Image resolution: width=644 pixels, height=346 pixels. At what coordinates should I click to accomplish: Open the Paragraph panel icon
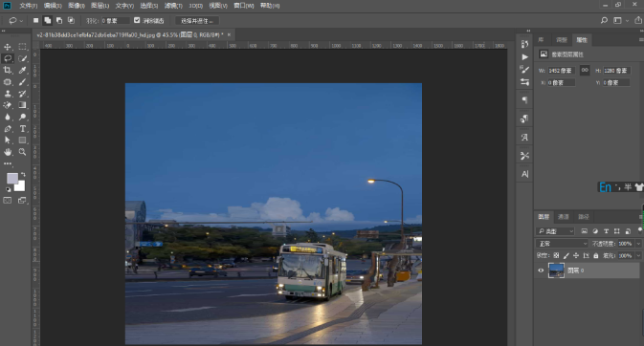(x=524, y=100)
